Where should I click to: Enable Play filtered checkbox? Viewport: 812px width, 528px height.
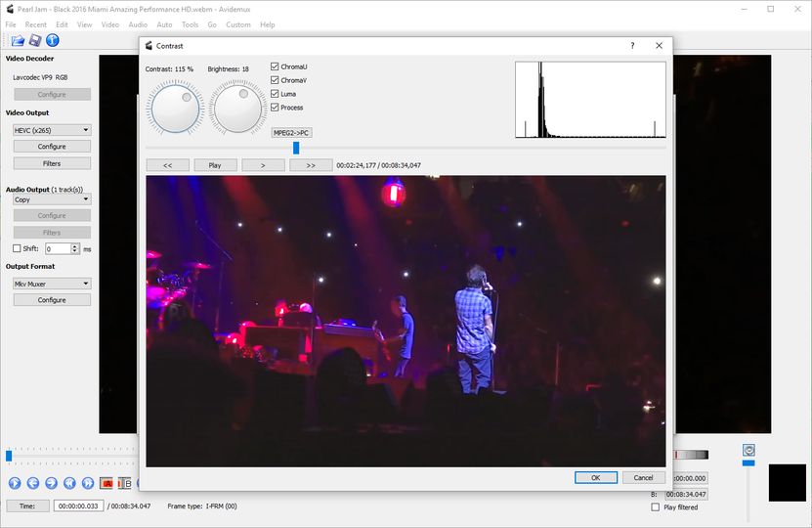coord(655,506)
